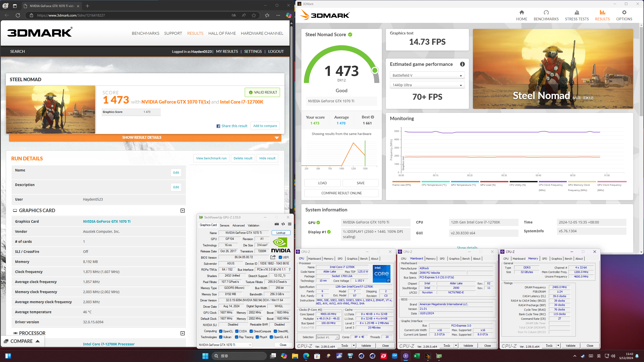Toggle the DirectML checkbox in GPU-Z
The height and width of the screenshot is (362, 644).
pyautogui.click(x=275, y=331)
